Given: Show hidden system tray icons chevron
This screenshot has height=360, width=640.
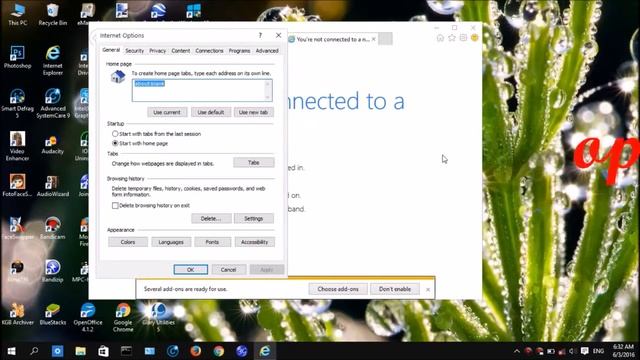Looking at the screenshot, I should (x=517, y=351).
